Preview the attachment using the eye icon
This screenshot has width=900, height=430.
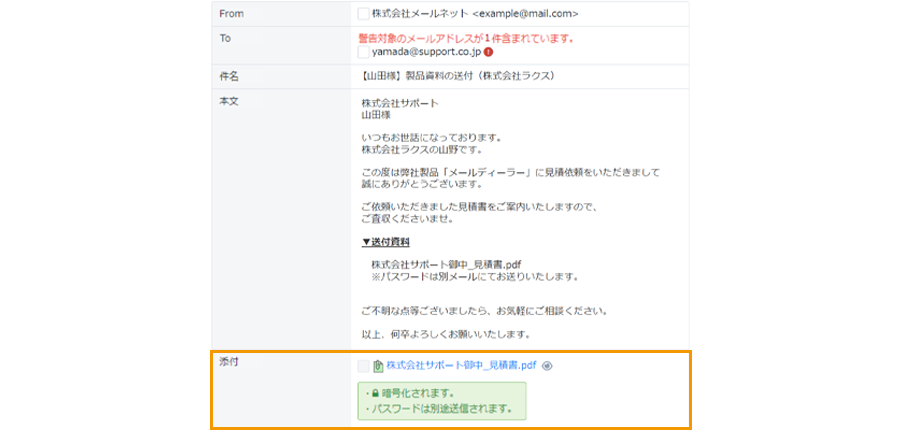click(547, 366)
